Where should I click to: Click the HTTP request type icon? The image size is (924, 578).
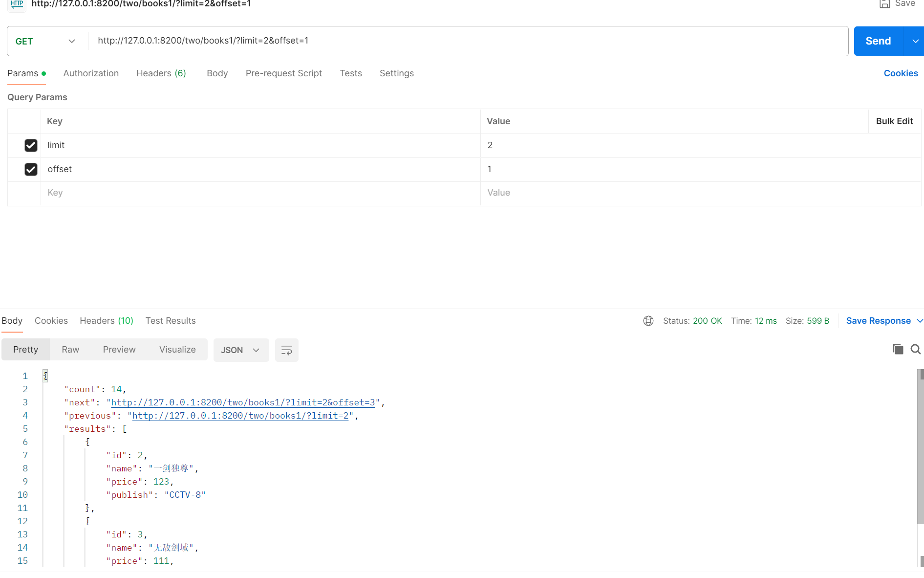(17, 4)
